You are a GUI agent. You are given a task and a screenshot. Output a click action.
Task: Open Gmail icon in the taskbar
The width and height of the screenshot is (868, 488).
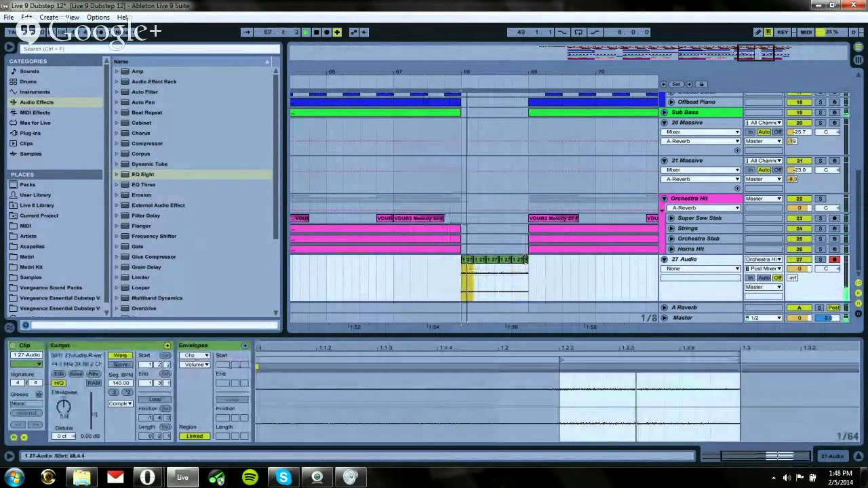coord(115,477)
